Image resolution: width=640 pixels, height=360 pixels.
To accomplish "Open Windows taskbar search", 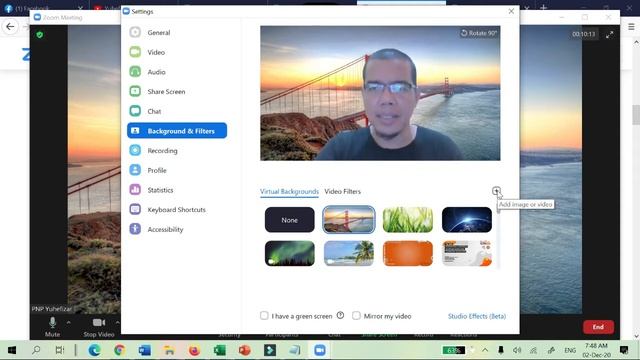I will coord(36,350).
